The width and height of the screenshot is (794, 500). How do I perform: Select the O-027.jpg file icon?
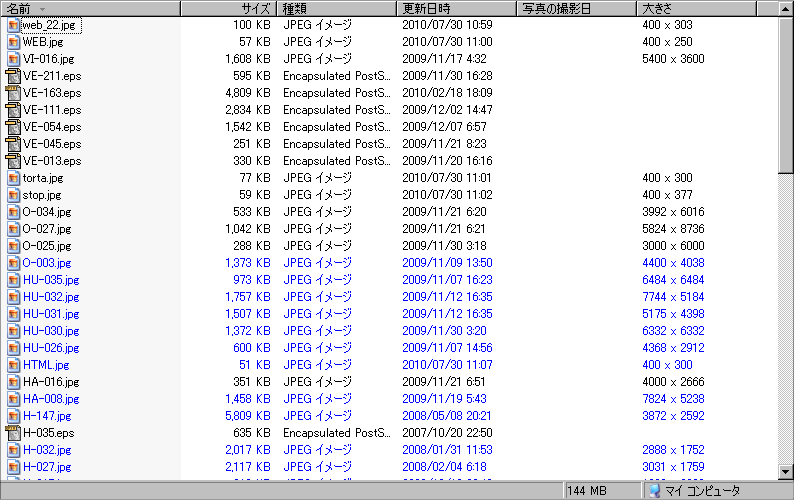click(x=14, y=229)
